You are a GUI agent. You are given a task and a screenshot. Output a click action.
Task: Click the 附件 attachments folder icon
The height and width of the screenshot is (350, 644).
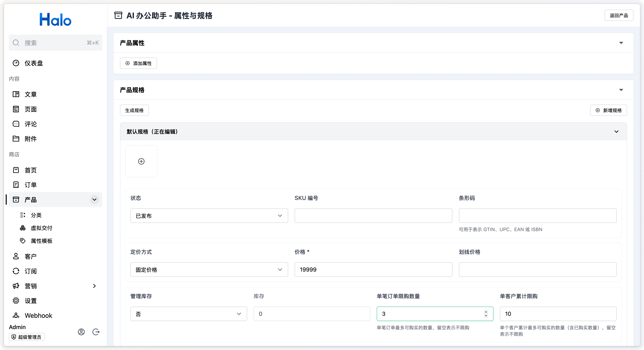tap(16, 139)
